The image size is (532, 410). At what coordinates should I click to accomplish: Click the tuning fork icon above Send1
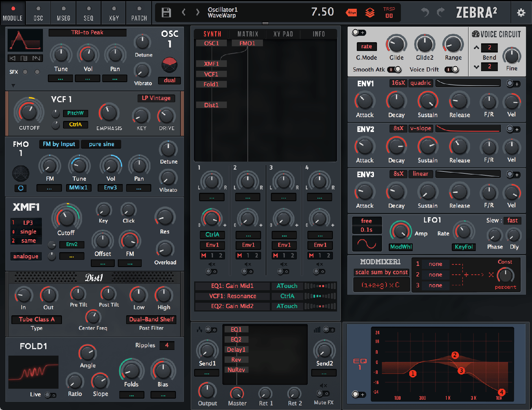point(199,329)
